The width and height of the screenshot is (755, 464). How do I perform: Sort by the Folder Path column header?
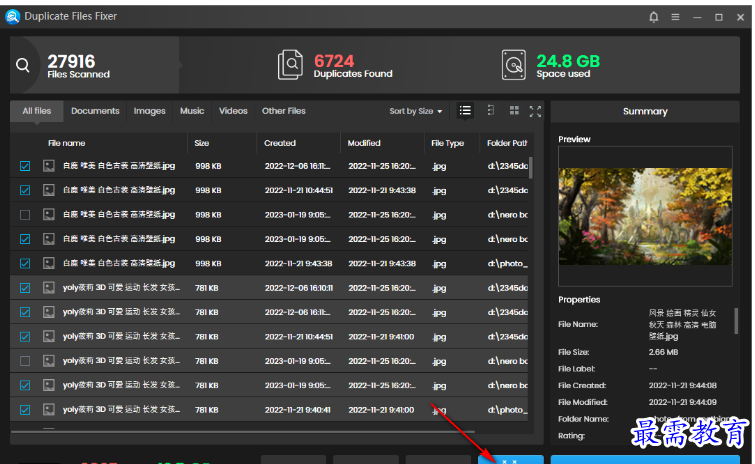(x=507, y=143)
